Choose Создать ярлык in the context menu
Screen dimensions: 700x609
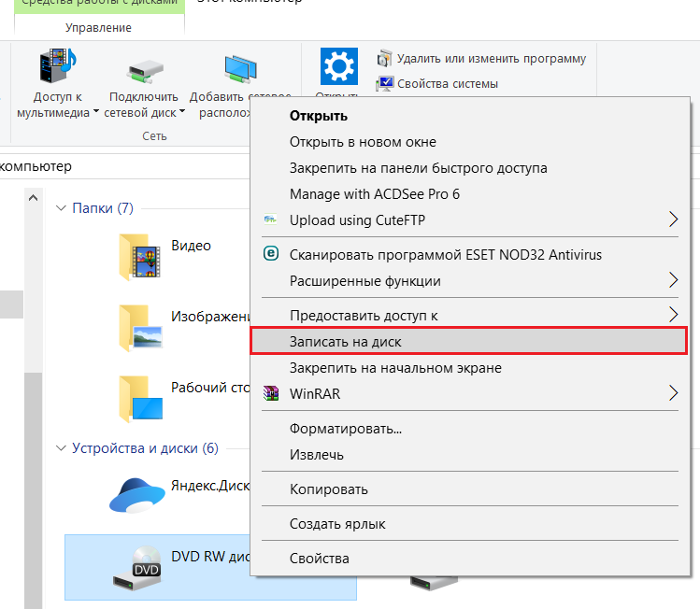pos(470,524)
